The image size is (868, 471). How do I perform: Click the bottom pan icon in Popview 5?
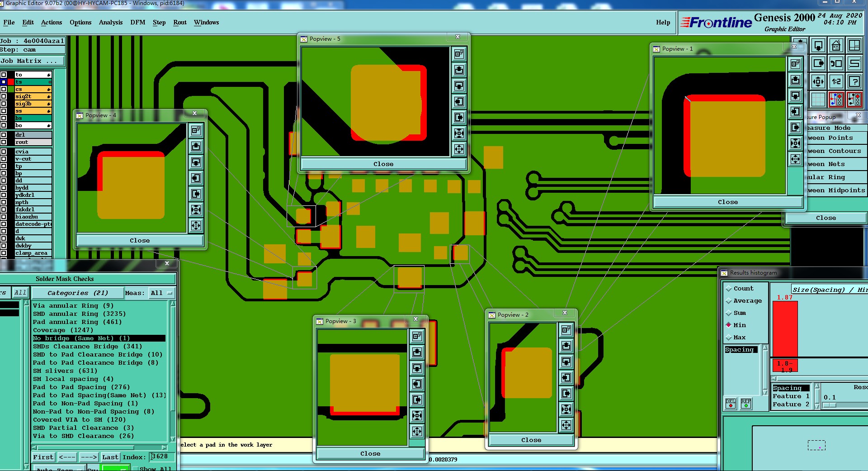[x=459, y=149]
